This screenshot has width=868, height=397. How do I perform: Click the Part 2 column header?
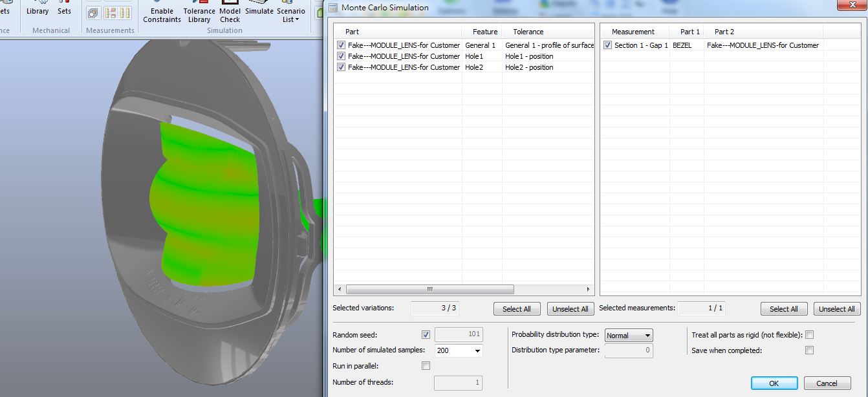tap(763, 32)
